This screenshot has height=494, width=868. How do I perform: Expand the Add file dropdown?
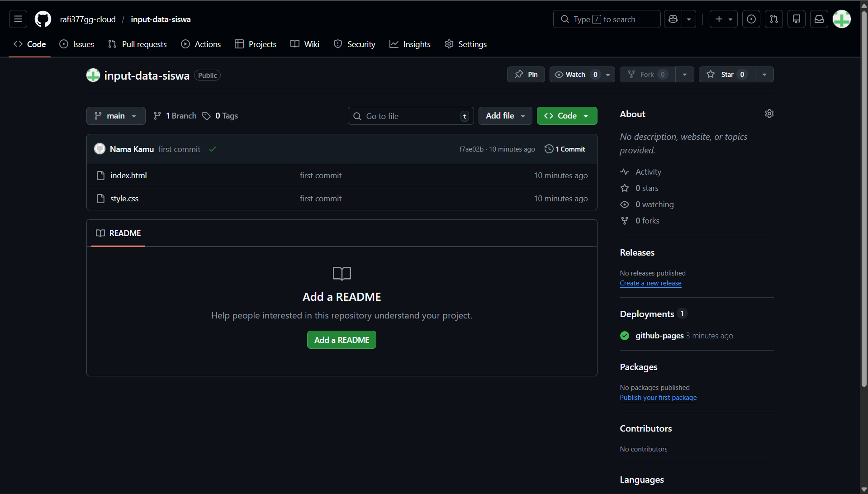(x=504, y=116)
